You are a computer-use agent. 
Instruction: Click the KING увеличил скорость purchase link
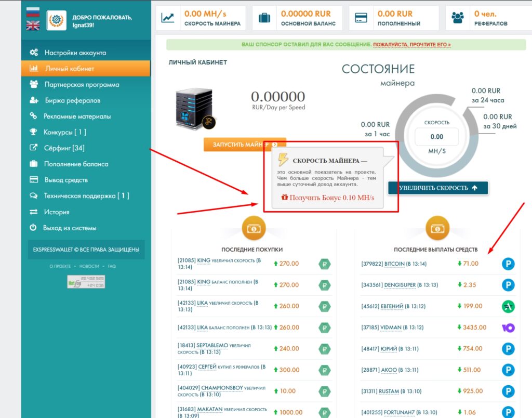click(204, 260)
